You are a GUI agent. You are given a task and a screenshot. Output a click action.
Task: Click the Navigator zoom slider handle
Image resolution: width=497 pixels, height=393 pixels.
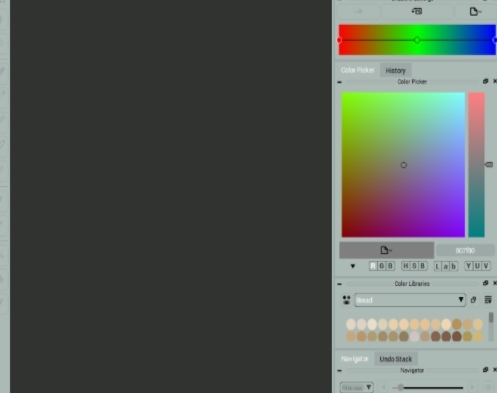click(x=400, y=387)
